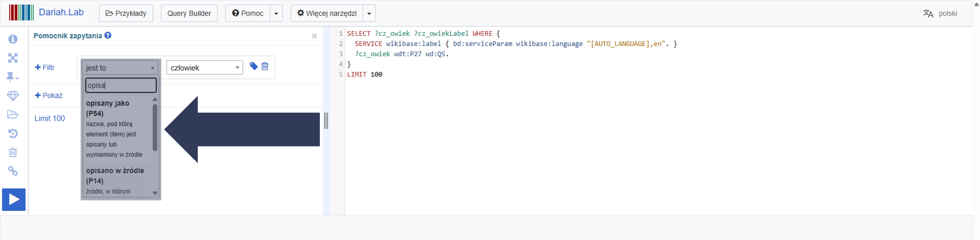Click the link chain icon
This screenshot has height=240, width=980.
(x=13, y=171)
